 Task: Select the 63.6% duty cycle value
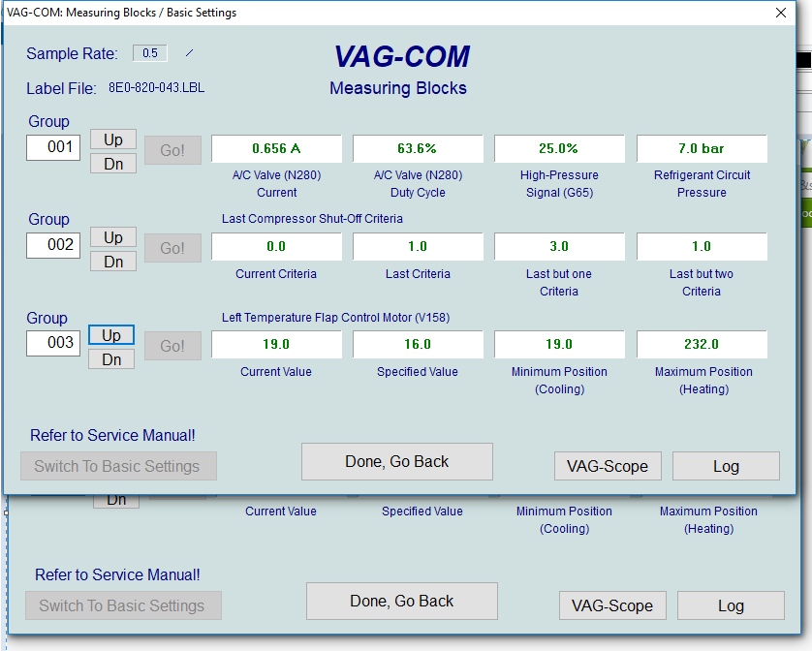pos(418,148)
